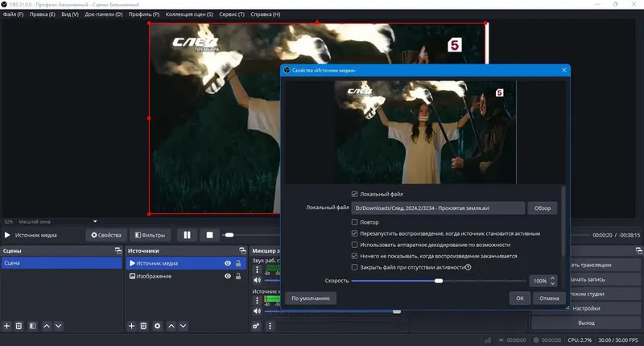This screenshot has width=644, height=346.
Task: Click stream status icon in status bar
Action: click(x=488, y=340)
